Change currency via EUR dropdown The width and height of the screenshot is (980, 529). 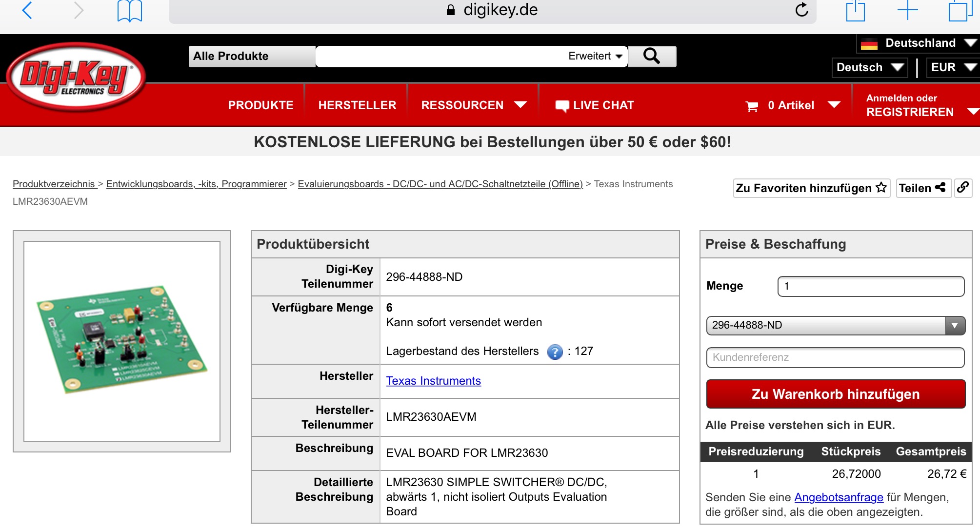click(x=953, y=67)
